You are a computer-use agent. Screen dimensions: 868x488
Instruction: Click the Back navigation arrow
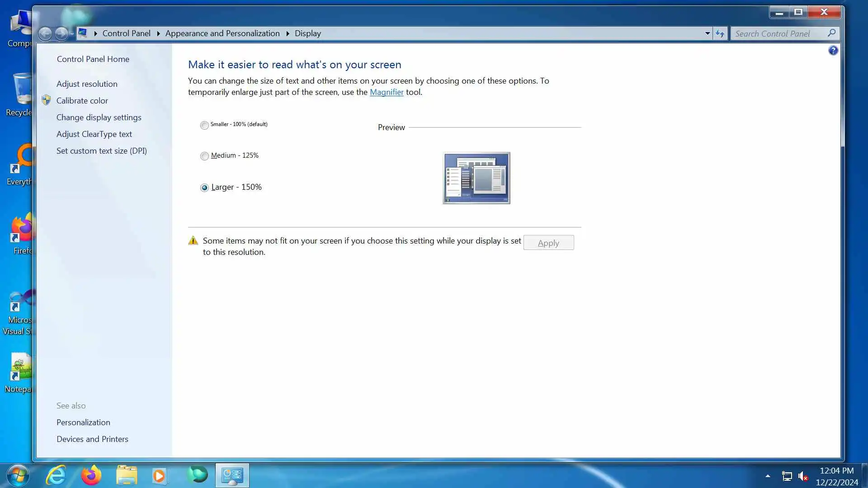[x=45, y=33]
